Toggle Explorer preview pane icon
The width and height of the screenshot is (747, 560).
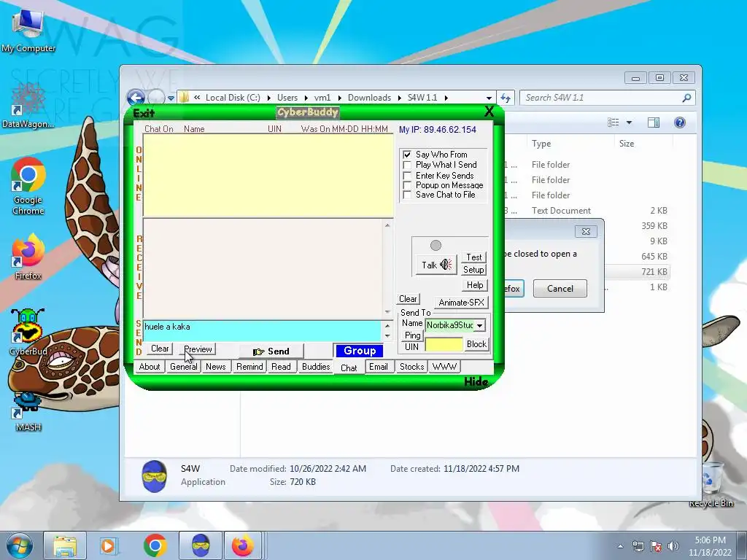(654, 122)
